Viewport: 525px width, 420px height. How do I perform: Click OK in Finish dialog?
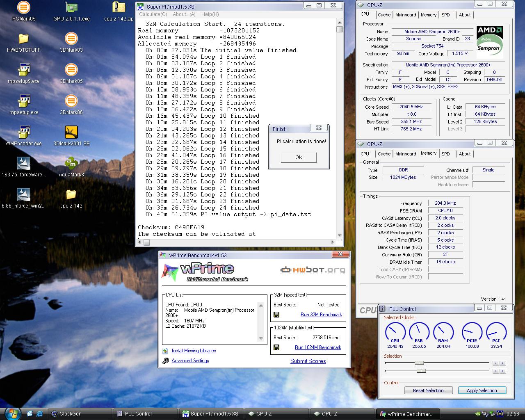(x=299, y=157)
